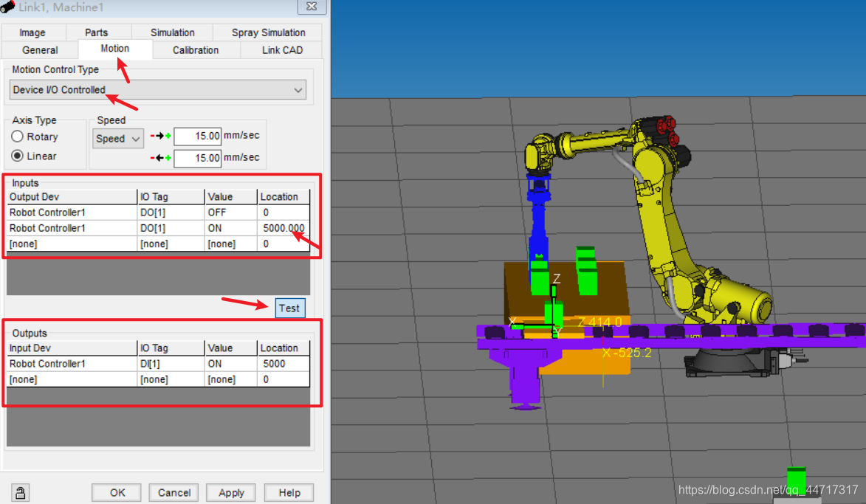Click the OFF value cell in Inputs
This screenshot has height=504, width=866.
pos(230,213)
